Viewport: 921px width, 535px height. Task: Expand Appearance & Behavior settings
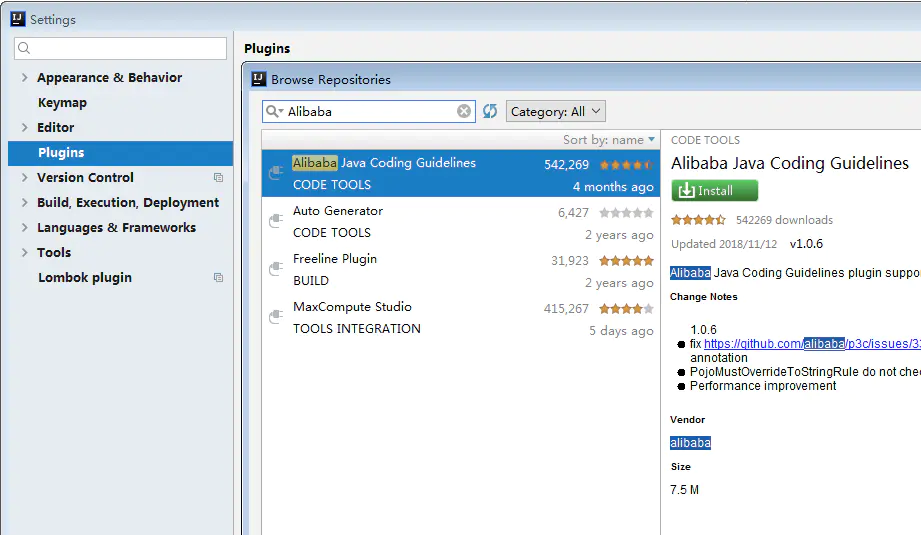[25, 78]
